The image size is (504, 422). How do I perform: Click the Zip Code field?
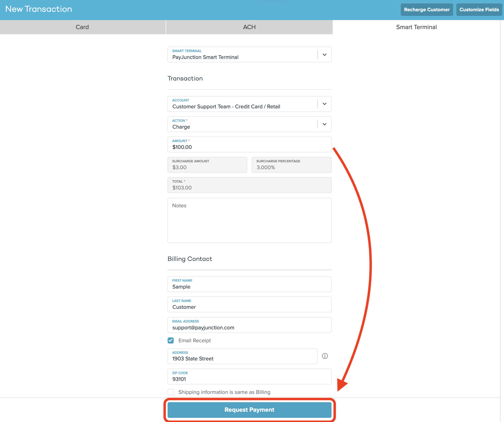[249, 377]
